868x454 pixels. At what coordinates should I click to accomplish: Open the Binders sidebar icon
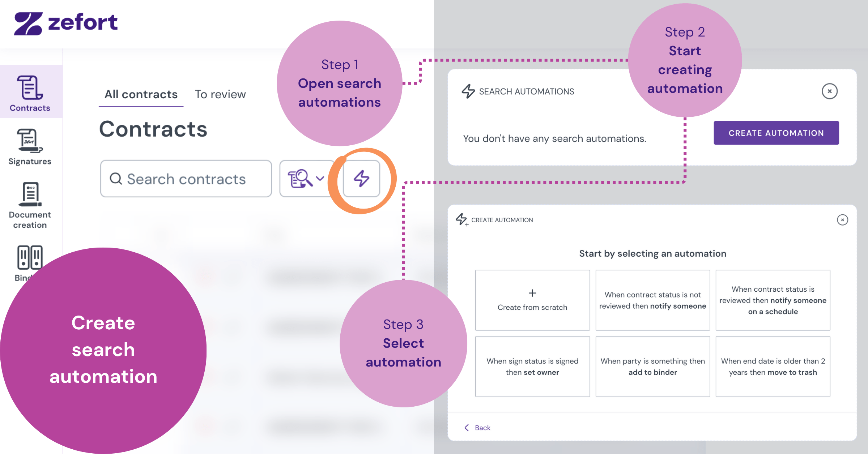click(x=30, y=257)
